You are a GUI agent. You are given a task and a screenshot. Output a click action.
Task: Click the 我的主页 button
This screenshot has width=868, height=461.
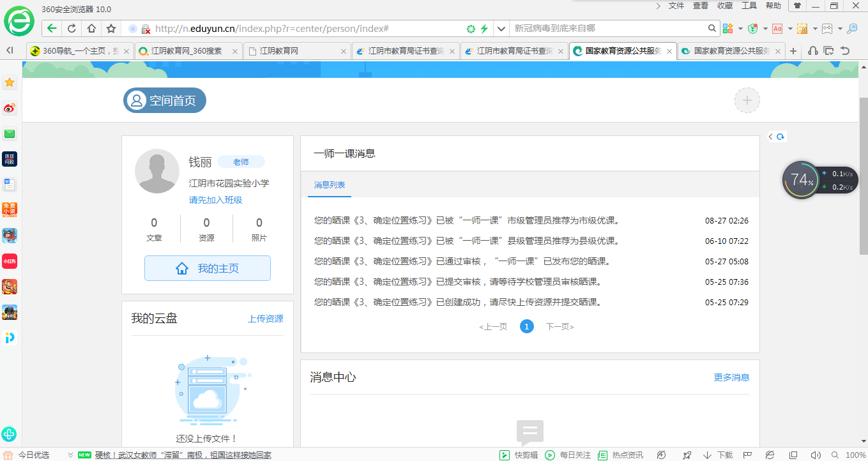[x=208, y=269]
